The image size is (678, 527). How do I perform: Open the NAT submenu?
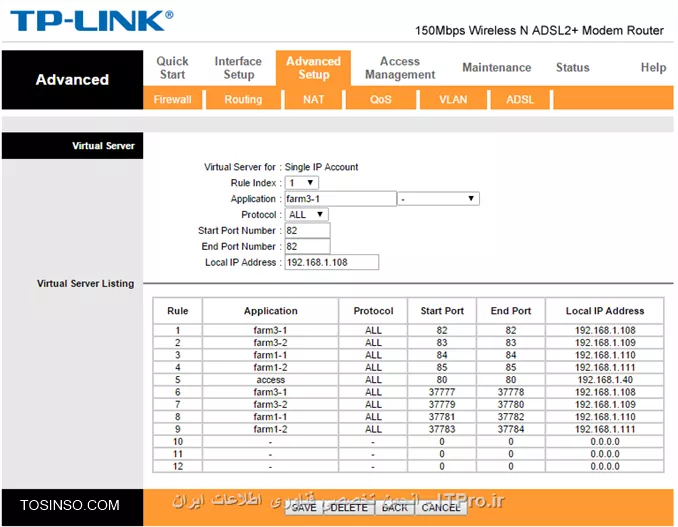click(313, 99)
